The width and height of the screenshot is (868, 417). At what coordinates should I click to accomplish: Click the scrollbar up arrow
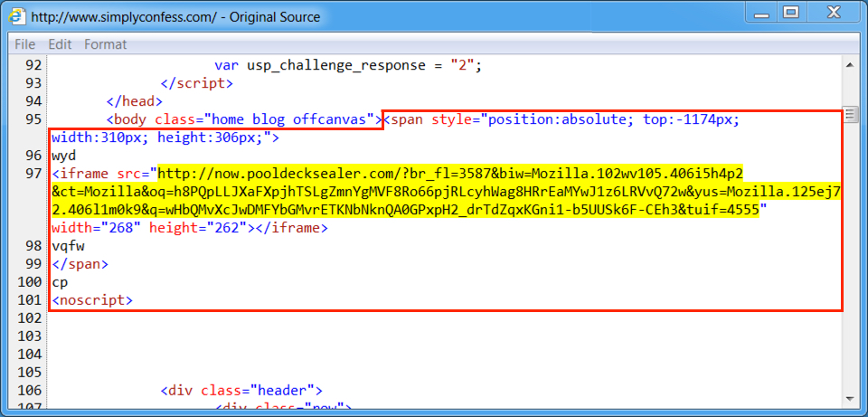[850, 66]
